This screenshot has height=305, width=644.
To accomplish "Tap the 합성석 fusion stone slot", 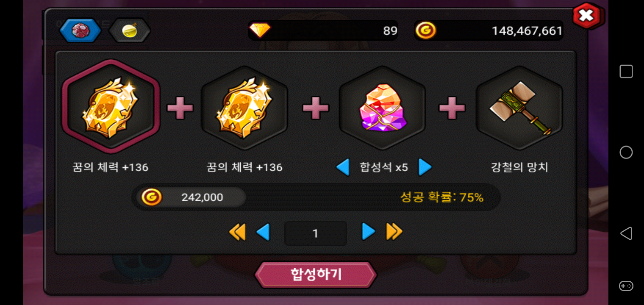I will (382, 108).
